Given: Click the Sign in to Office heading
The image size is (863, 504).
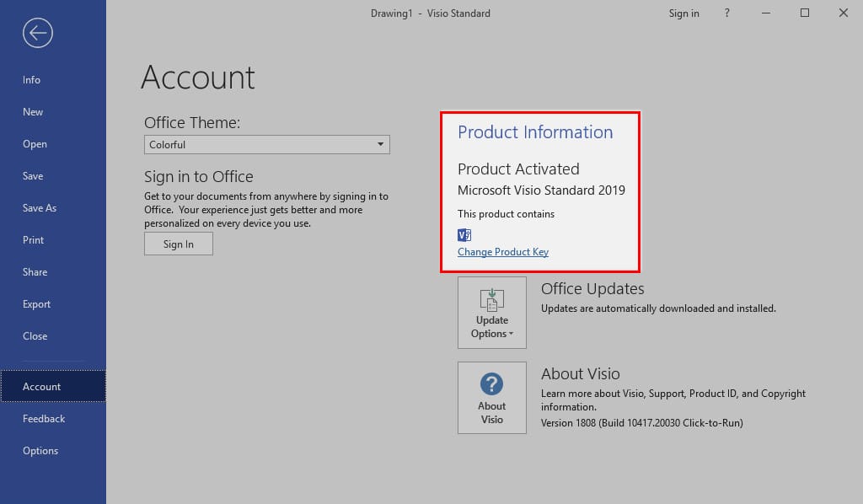Looking at the screenshot, I should 199,177.
